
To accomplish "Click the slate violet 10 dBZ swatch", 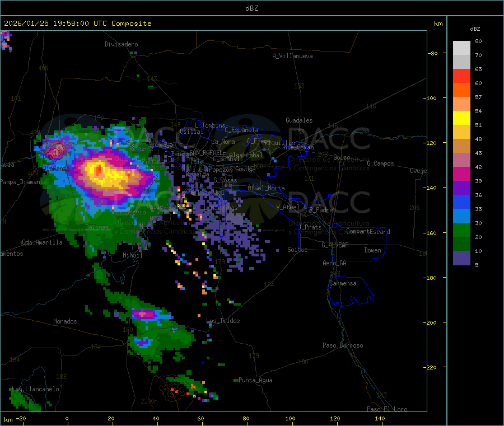I will pos(461,258).
